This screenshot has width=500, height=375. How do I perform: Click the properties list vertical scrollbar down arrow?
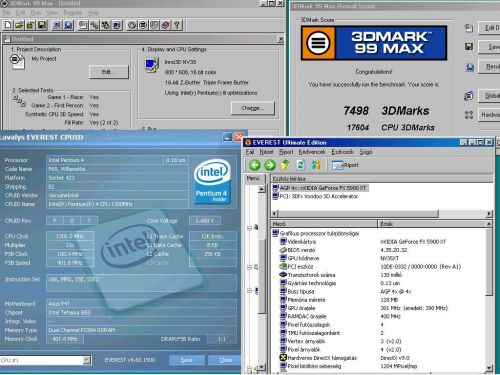489,368
